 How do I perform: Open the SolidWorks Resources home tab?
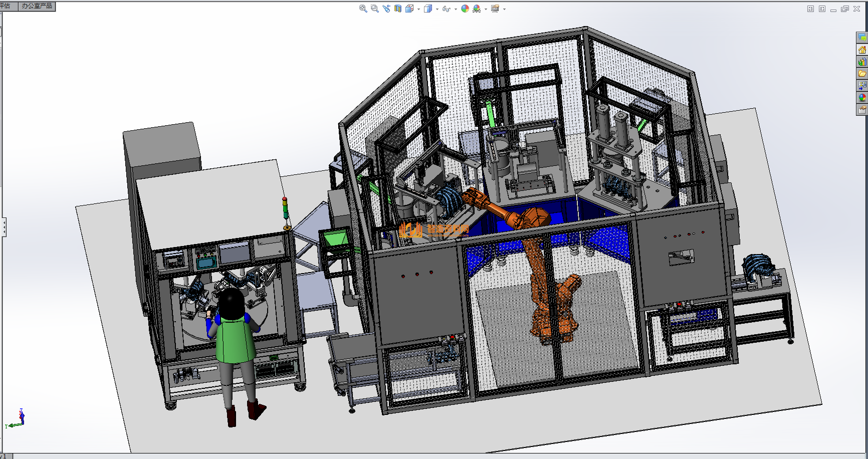click(x=862, y=50)
